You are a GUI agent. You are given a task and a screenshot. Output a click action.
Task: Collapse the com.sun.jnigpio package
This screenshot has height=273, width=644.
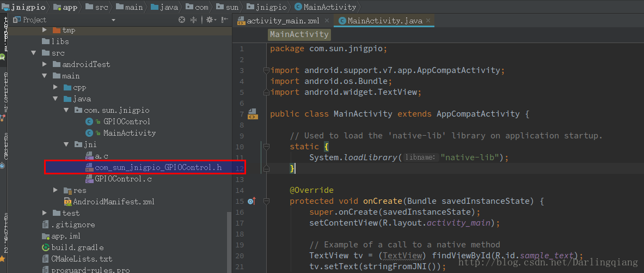66,110
